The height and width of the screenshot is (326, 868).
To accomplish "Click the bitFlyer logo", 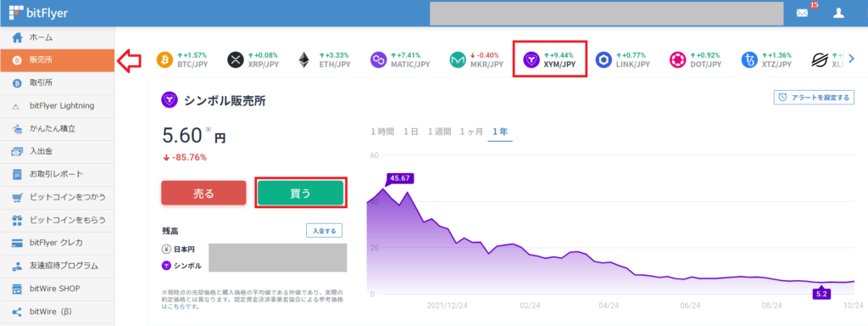I will coord(39,13).
